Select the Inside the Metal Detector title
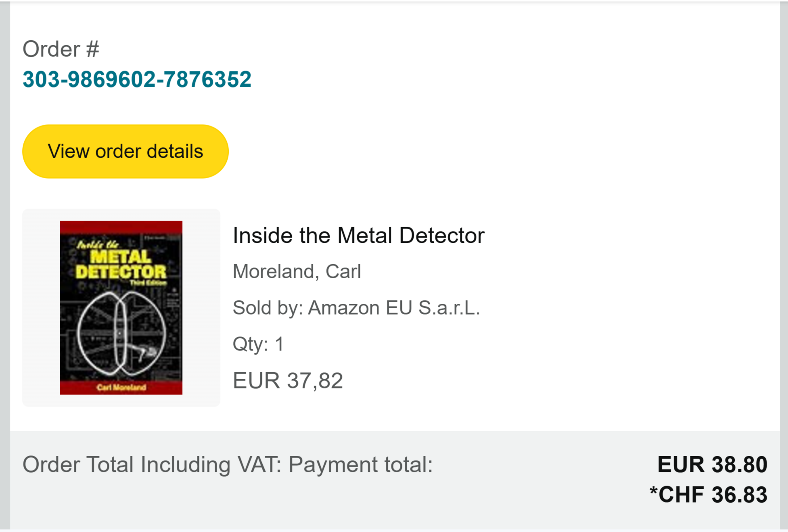788x532 pixels. tap(358, 236)
